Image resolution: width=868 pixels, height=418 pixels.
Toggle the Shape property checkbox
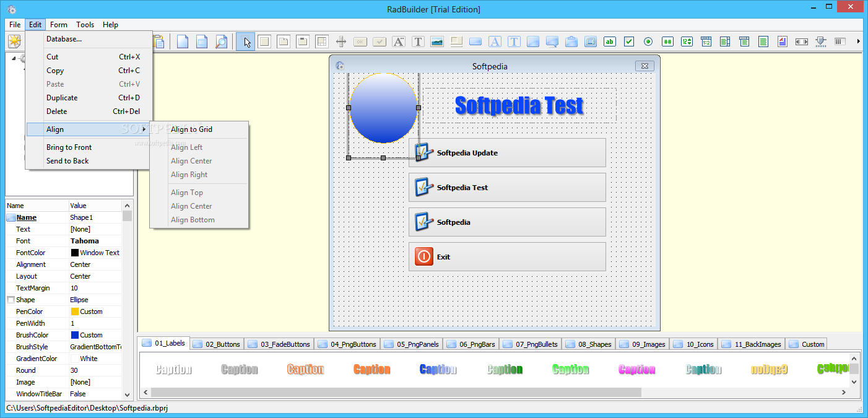tap(11, 300)
